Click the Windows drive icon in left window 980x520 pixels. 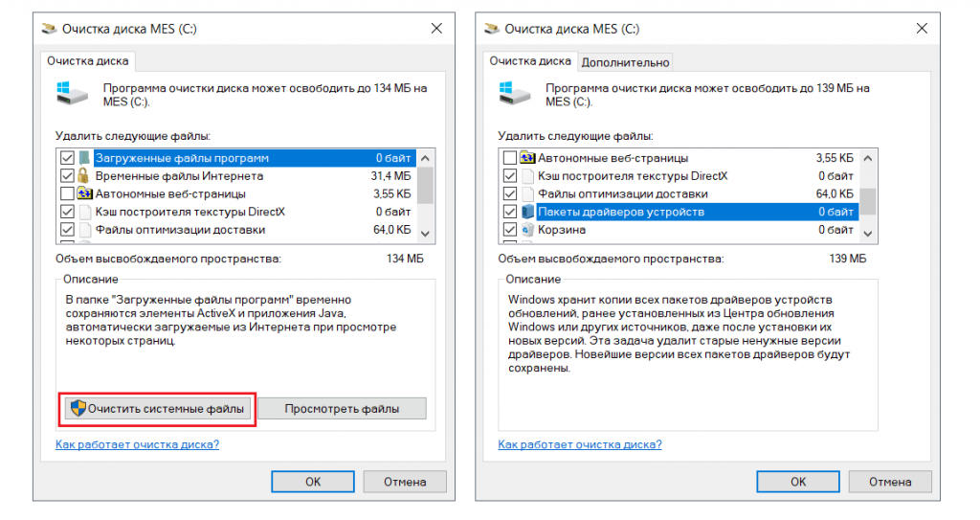coord(72,93)
